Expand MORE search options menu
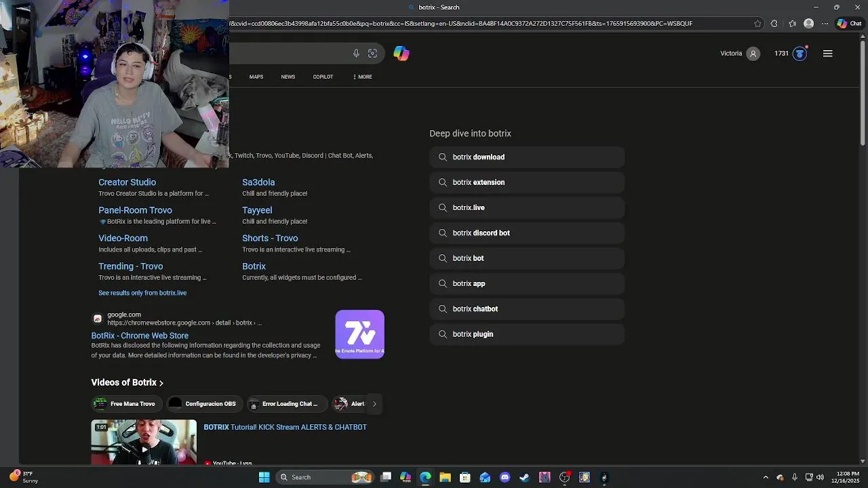 pos(363,77)
